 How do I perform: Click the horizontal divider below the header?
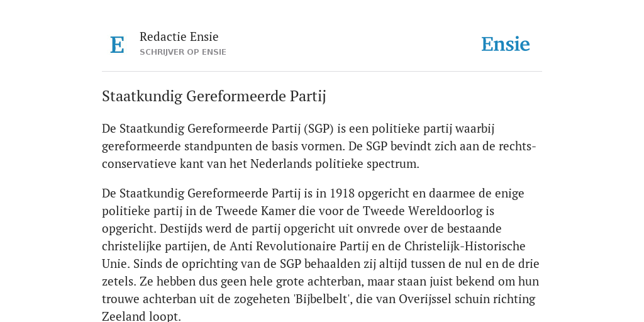click(x=322, y=72)
